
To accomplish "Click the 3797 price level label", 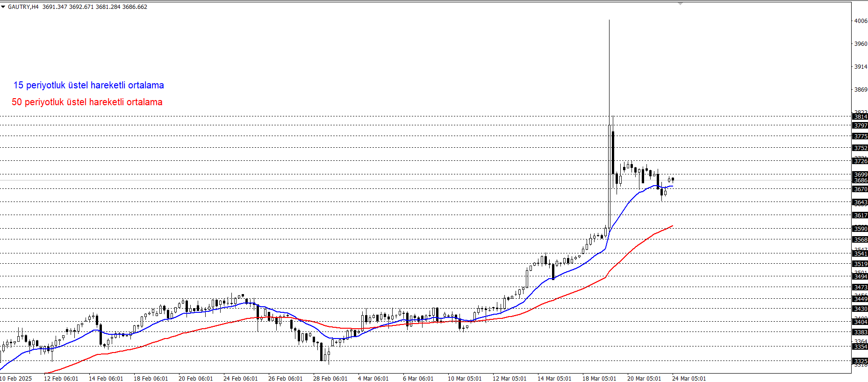I will click(861, 125).
